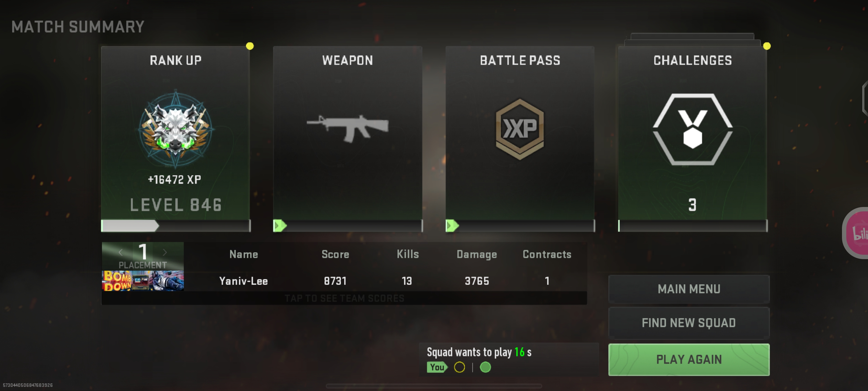Screen dimensions: 868x391
Task: Open the Challenges card
Action: click(693, 139)
